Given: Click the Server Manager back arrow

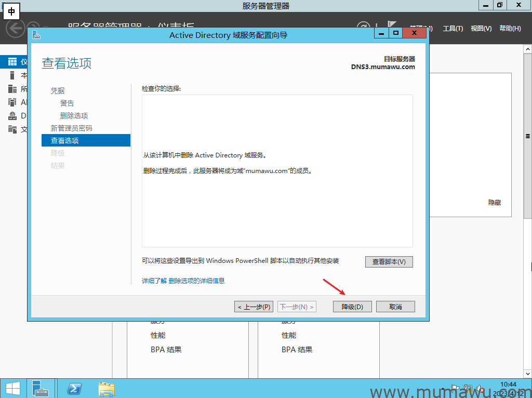Looking at the screenshot, I should (16, 28).
